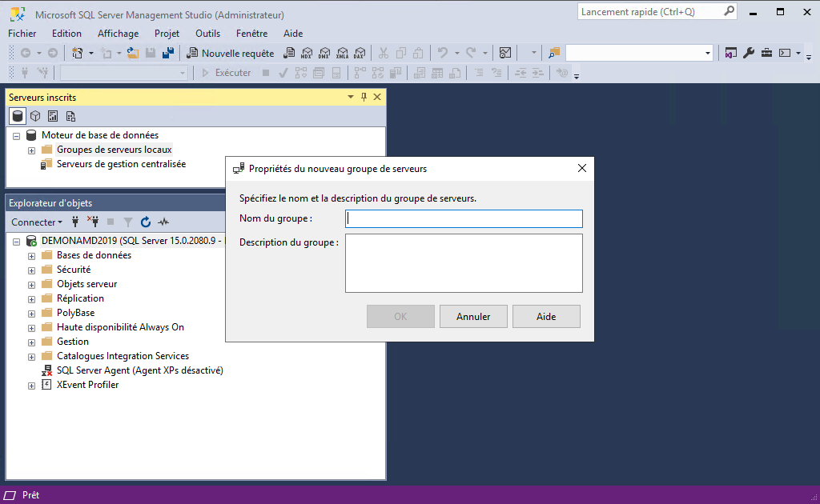The width and height of the screenshot is (820, 504).
Task: Select Database Engine icon in Serveurs inscrits
Action: 18,116
